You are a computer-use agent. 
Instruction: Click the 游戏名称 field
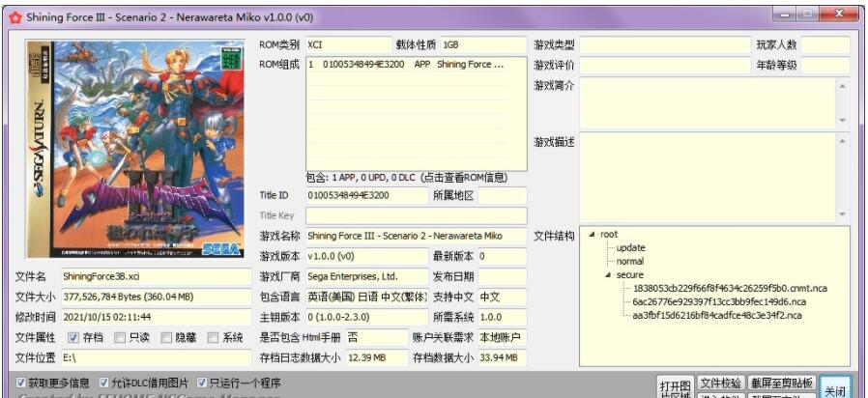coord(417,237)
